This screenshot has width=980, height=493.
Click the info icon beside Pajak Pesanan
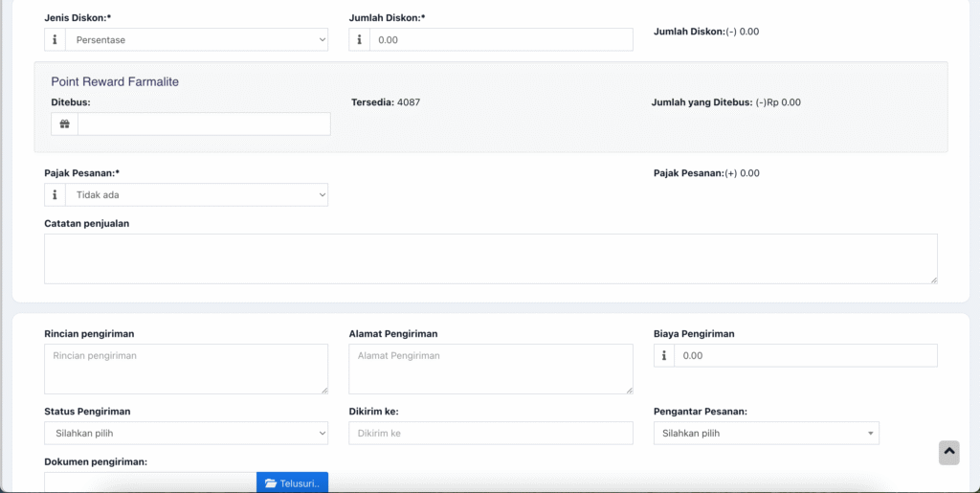[55, 195]
